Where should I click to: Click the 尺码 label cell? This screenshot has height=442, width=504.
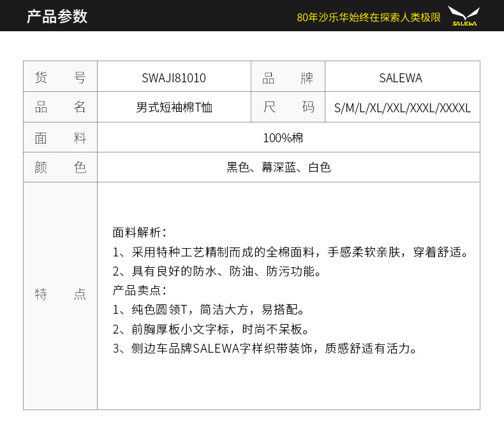288,107
